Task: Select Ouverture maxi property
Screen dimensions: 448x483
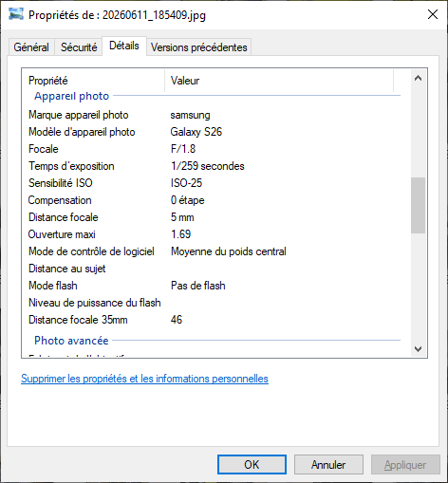Action: point(62,234)
